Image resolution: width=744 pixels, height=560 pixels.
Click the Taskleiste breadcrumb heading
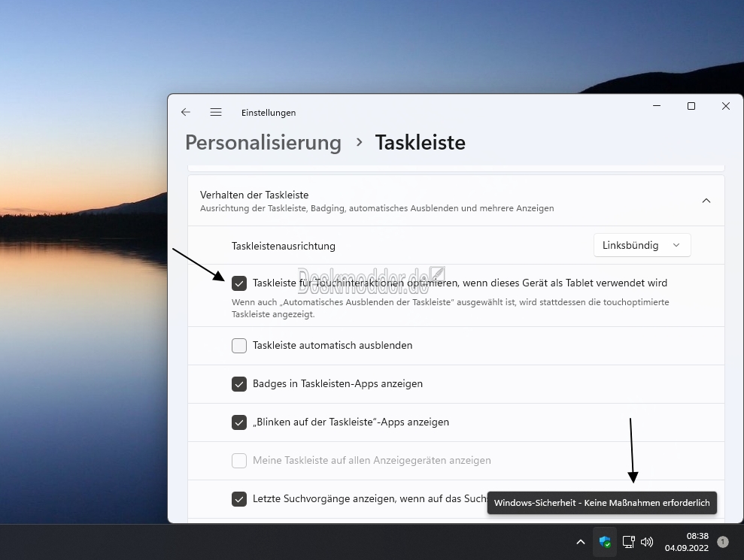click(420, 142)
